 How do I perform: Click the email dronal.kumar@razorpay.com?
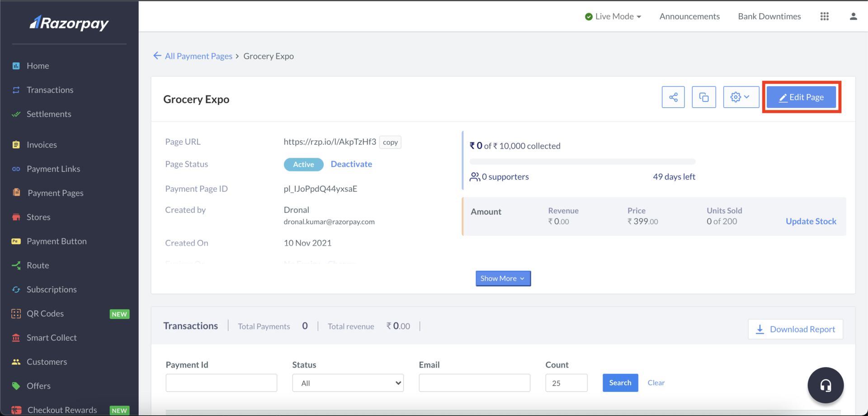pyautogui.click(x=329, y=222)
